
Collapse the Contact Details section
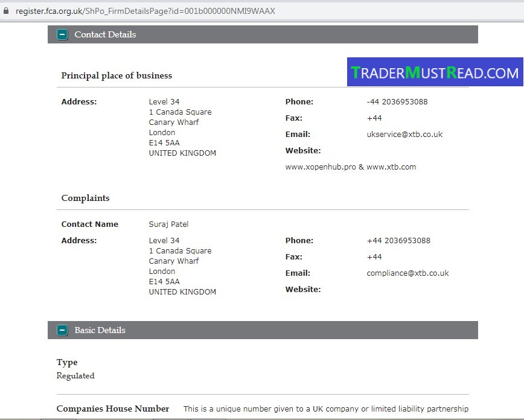click(x=62, y=34)
